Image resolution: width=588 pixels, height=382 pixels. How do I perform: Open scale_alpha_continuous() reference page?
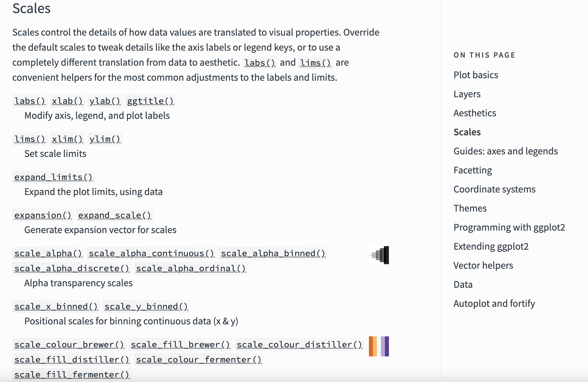tap(152, 253)
